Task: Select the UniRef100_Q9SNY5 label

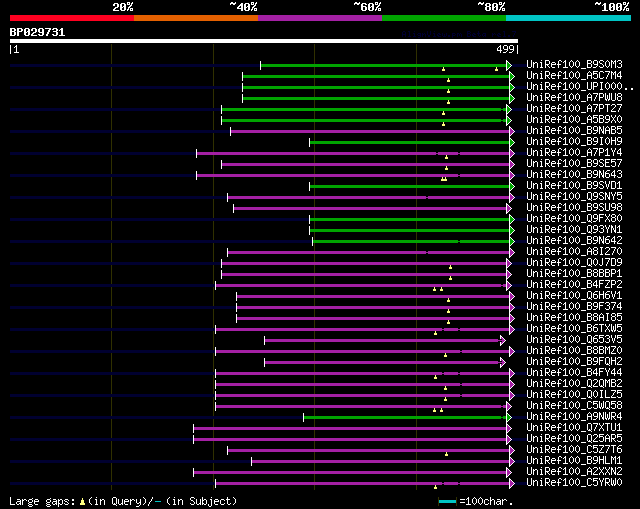Action: (x=574, y=196)
